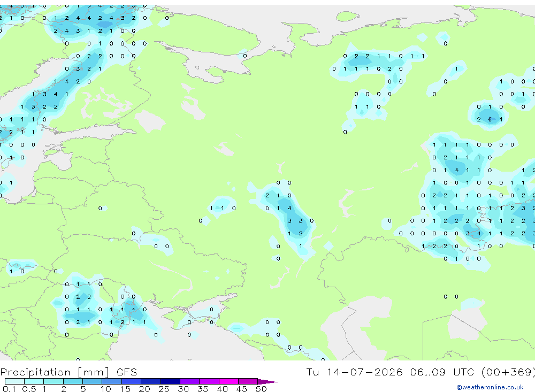Image resolution: width=535 pixels, height=392 pixels.
Task: Click the '35' legend scale label
Action: [203, 389]
